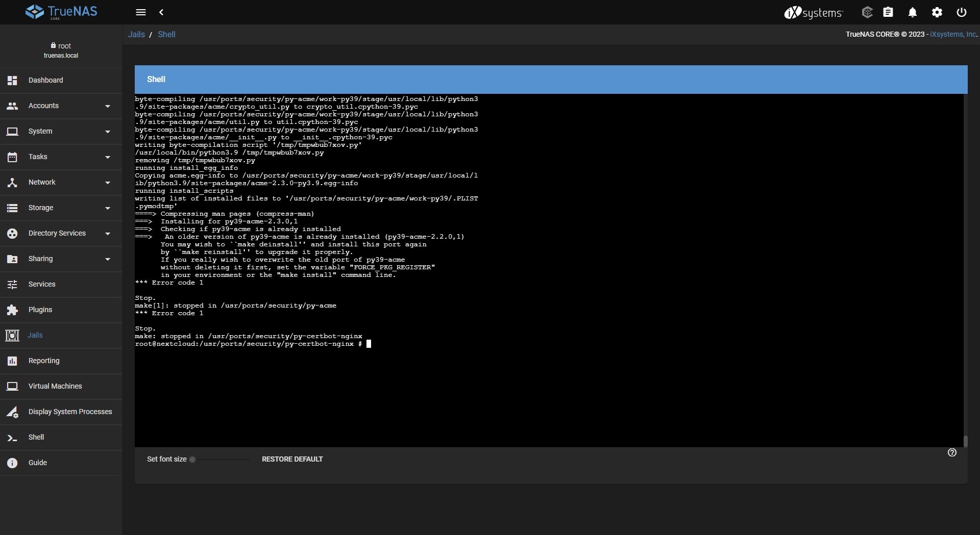Click the System laptop icon
Screen dimensions: 980x535
point(12,132)
